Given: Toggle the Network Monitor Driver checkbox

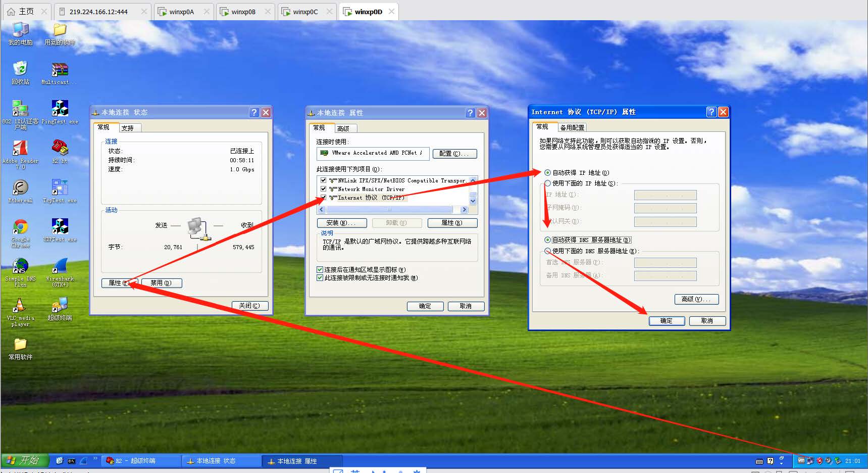Looking at the screenshot, I should tap(324, 189).
